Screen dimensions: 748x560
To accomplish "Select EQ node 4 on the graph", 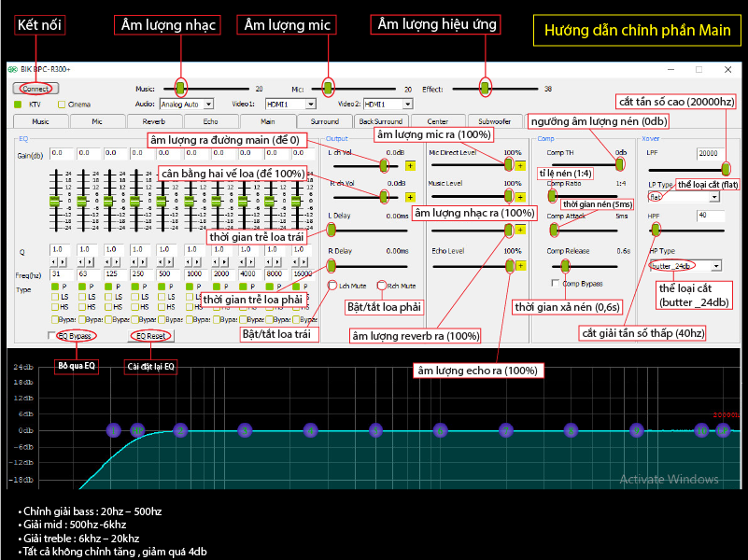I will [311, 431].
